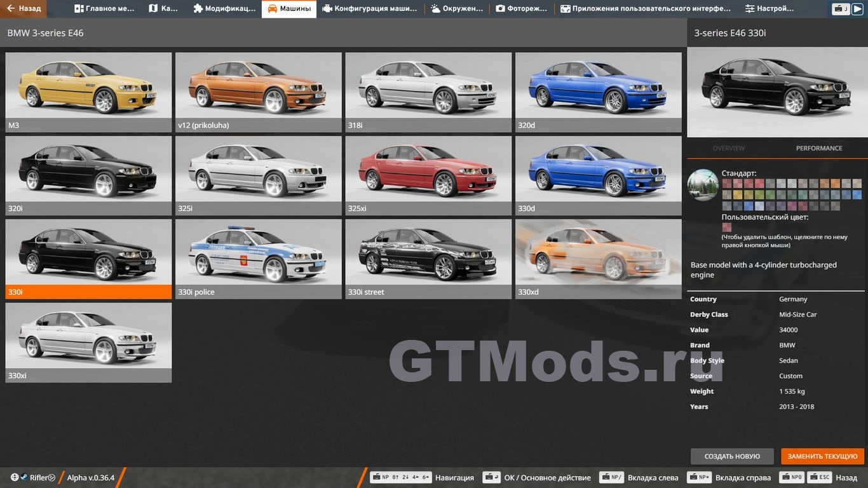Image resolution: width=868 pixels, height=488 pixels.
Task: Click the 34000 value entry
Action: 789,330
